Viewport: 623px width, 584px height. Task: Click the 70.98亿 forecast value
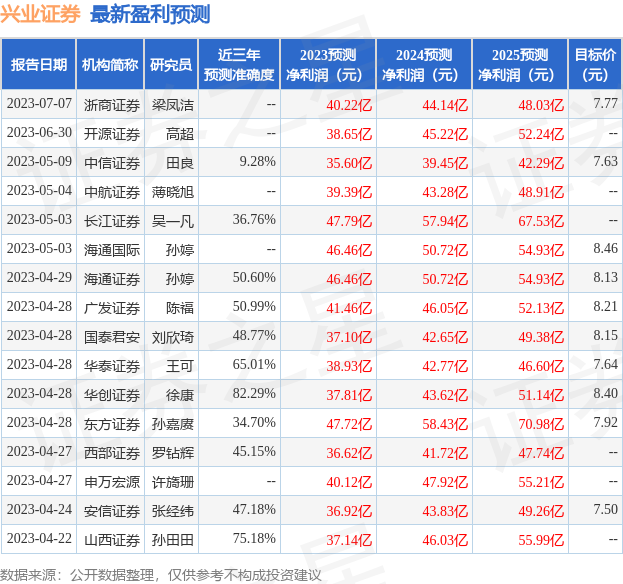[x=542, y=423]
